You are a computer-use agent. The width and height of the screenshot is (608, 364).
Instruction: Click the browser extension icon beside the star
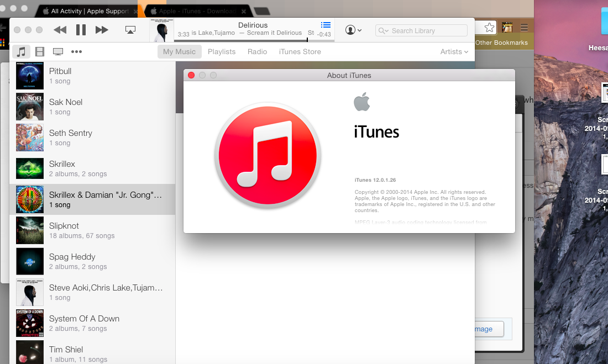507,28
